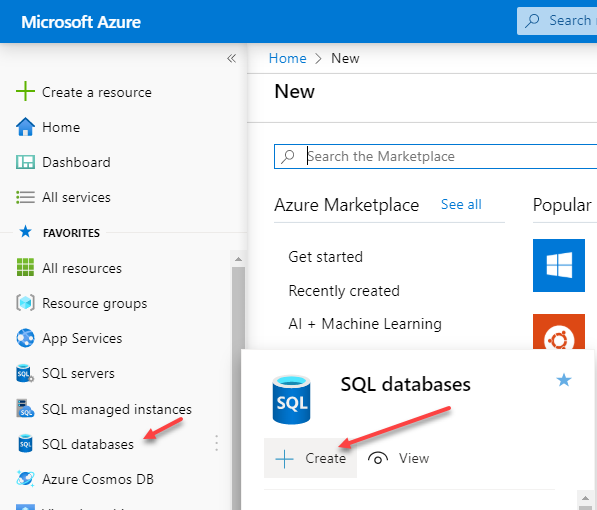Click the Home house icon in sidebar
Viewport: 597px width, 510px height.
click(25, 127)
